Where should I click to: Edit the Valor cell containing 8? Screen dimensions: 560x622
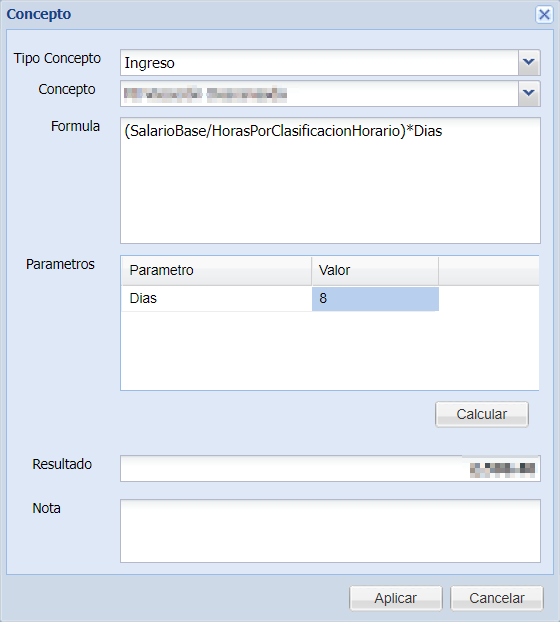375,299
